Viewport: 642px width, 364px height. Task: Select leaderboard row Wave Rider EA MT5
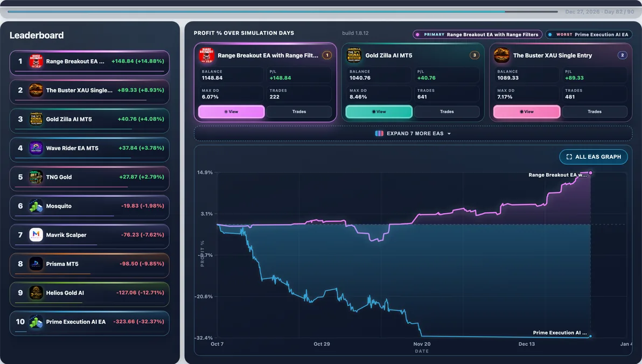pyautogui.click(x=89, y=150)
